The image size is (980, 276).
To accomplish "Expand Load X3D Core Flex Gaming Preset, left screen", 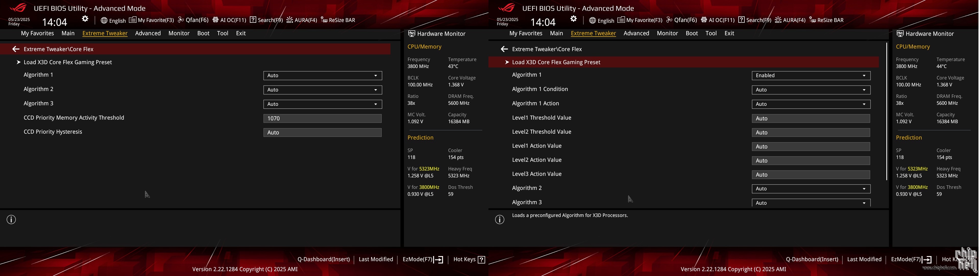I will click(68, 62).
